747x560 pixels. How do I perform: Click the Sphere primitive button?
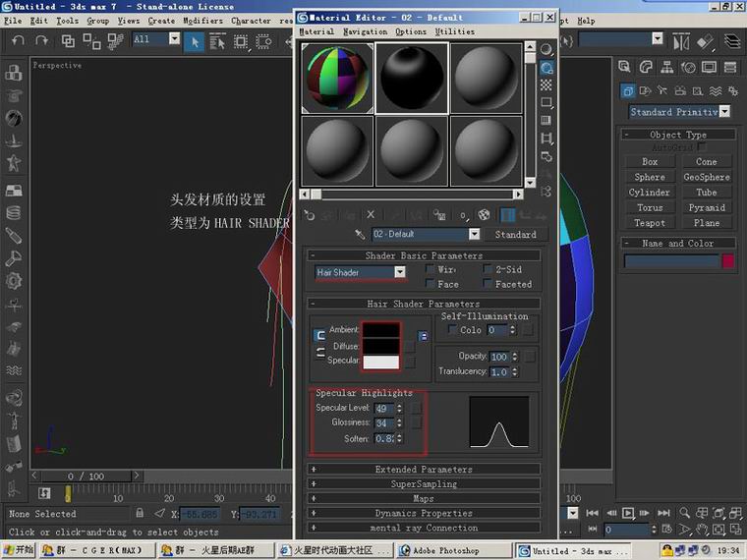pos(650,177)
